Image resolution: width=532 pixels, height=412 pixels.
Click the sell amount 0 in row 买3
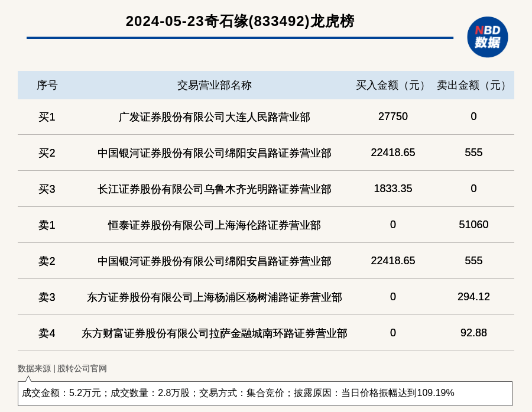tap(473, 189)
